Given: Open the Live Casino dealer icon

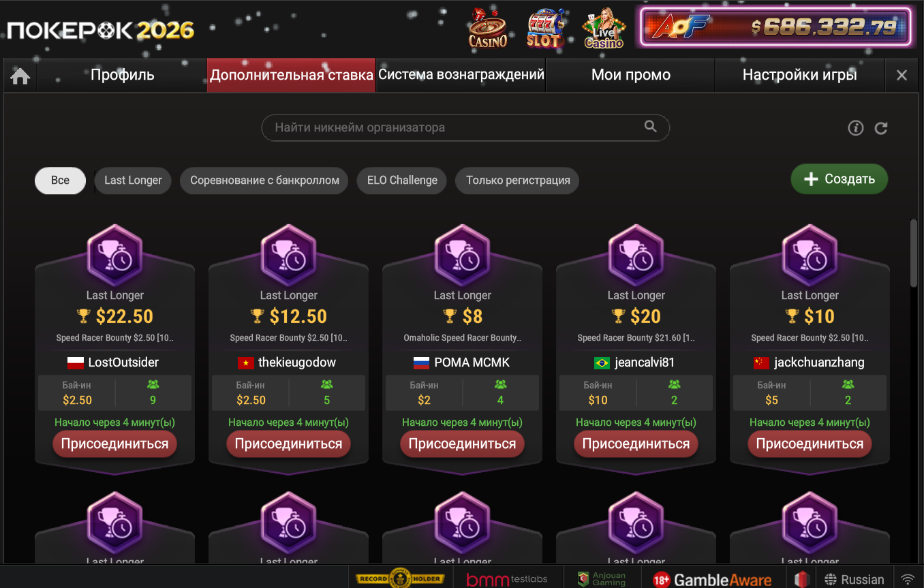Looking at the screenshot, I should coord(604,27).
